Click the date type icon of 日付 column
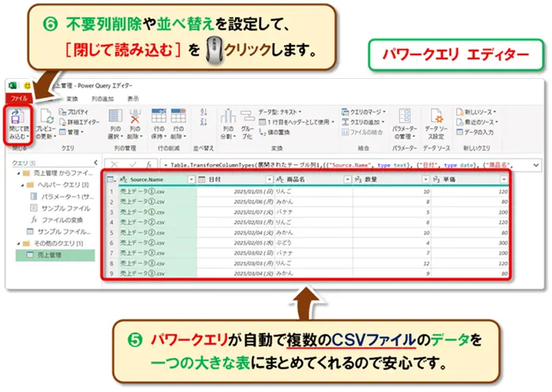 (202, 180)
